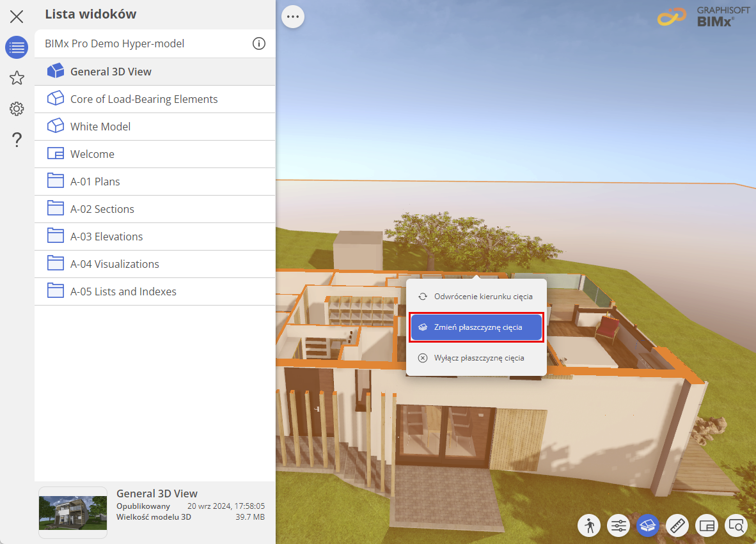Open the layout view icon in bottom toolbar

tap(707, 525)
